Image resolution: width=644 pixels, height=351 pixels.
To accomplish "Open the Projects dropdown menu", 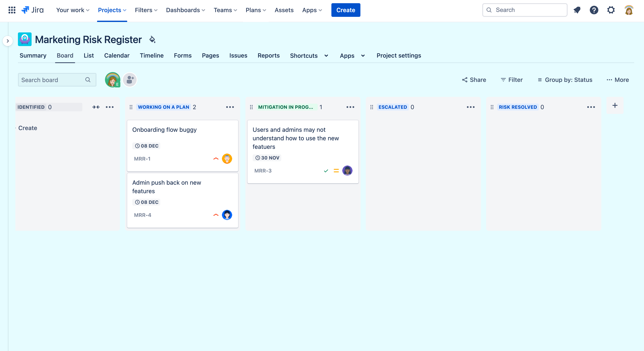I will coord(112,10).
